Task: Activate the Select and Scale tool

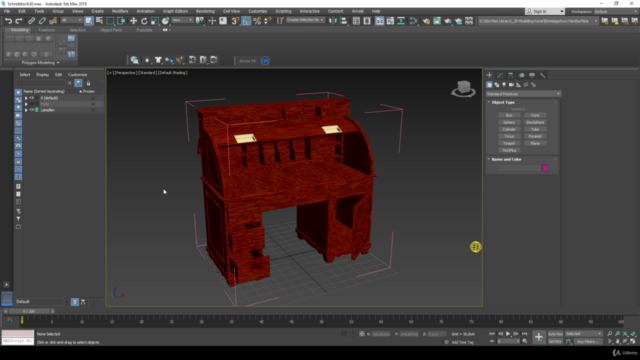Action: point(155,21)
